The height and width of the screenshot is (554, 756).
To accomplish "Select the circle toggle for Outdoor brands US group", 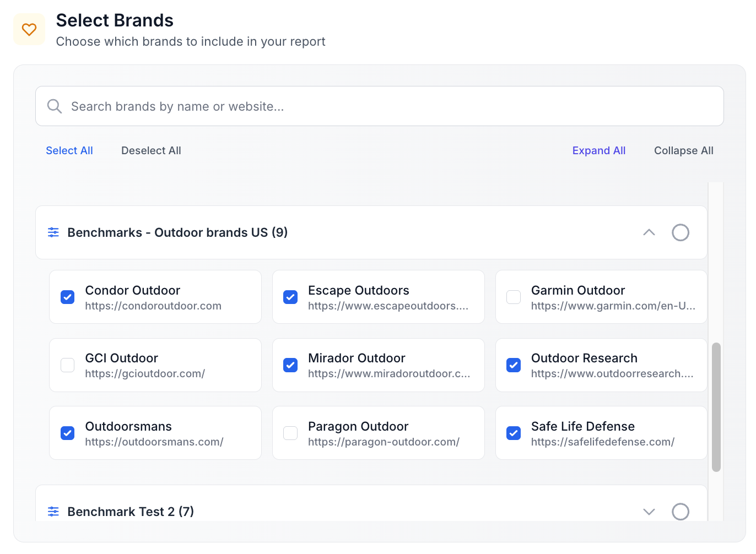I will point(681,232).
